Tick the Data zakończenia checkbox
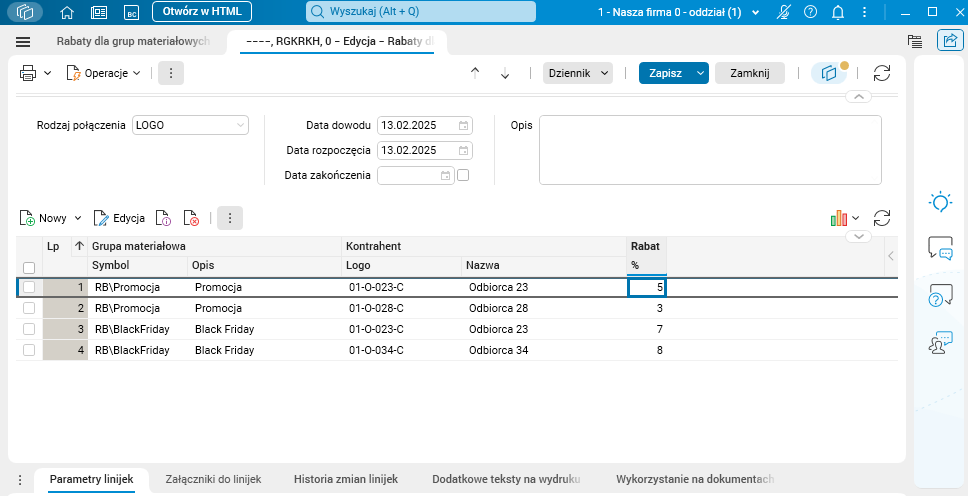968x496 pixels. coord(463,175)
